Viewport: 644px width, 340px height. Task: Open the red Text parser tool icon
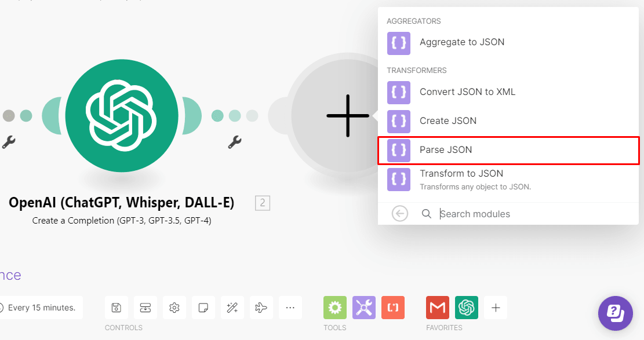(x=392, y=308)
